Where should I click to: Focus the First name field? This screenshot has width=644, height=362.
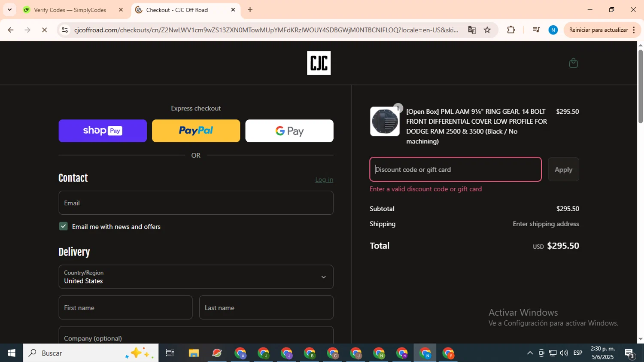click(x=125, y=307)
